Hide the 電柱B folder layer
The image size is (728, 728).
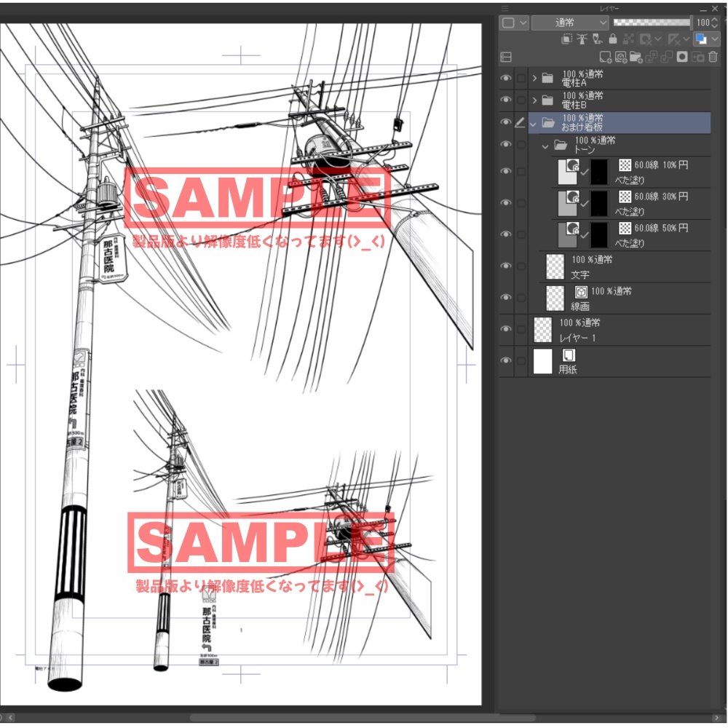click(x=506, y=100)
